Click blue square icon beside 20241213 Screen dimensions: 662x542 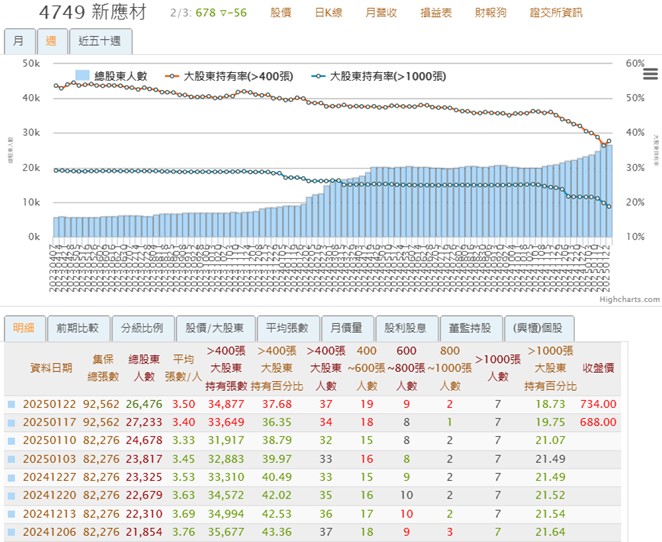pos(11,514)
